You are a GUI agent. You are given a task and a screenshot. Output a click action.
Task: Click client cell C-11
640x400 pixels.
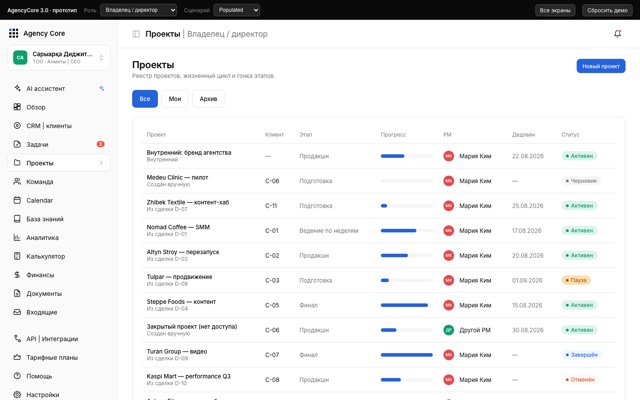[271, 206]
